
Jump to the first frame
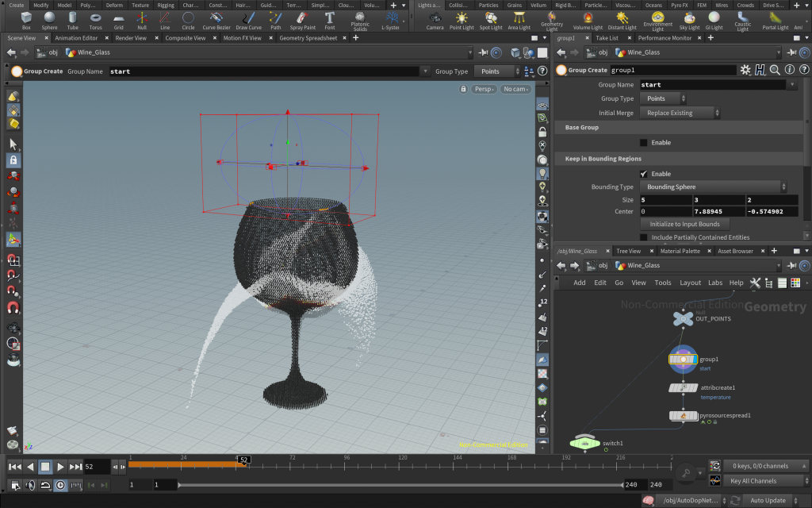15,467
